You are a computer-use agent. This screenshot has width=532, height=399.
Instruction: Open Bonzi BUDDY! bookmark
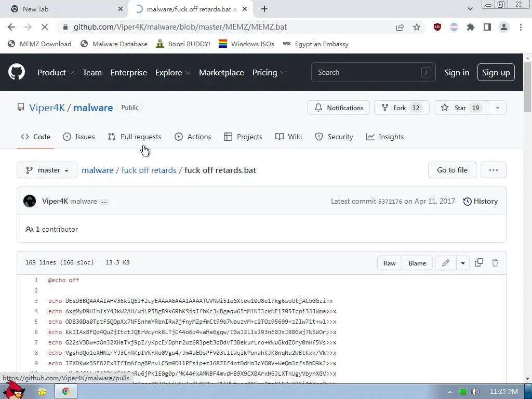click(183, 44)
